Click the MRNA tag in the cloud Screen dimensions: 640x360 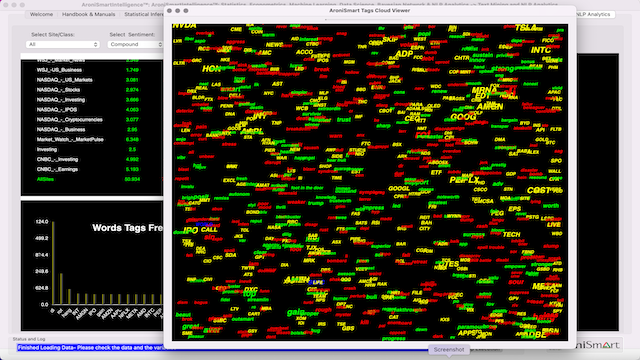(x=485, y=90)
